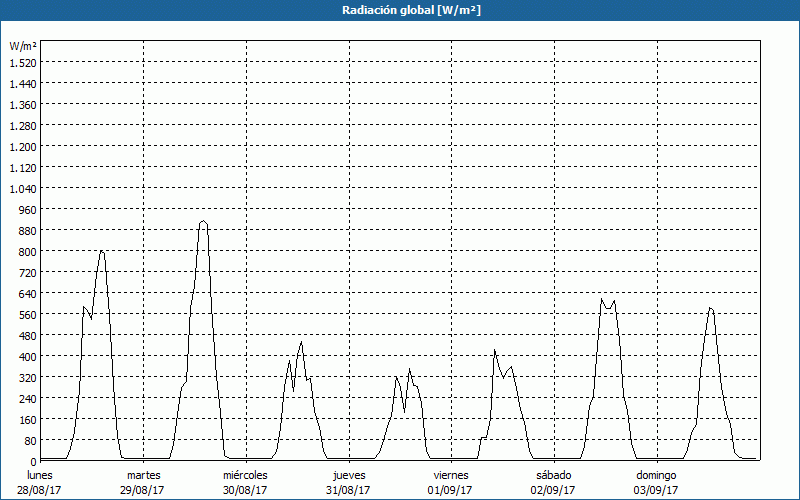
Task: Click the 1.040 y-axis value
Action: coord(23,189)
